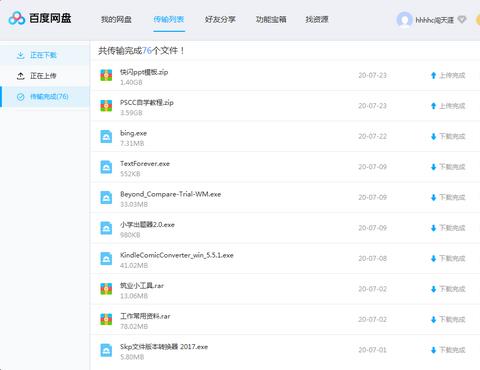Click the checkmark icon beside 传输完成
Image resolution: width=480 pixels, height=370 pixels.
click(x=21, y=97)
